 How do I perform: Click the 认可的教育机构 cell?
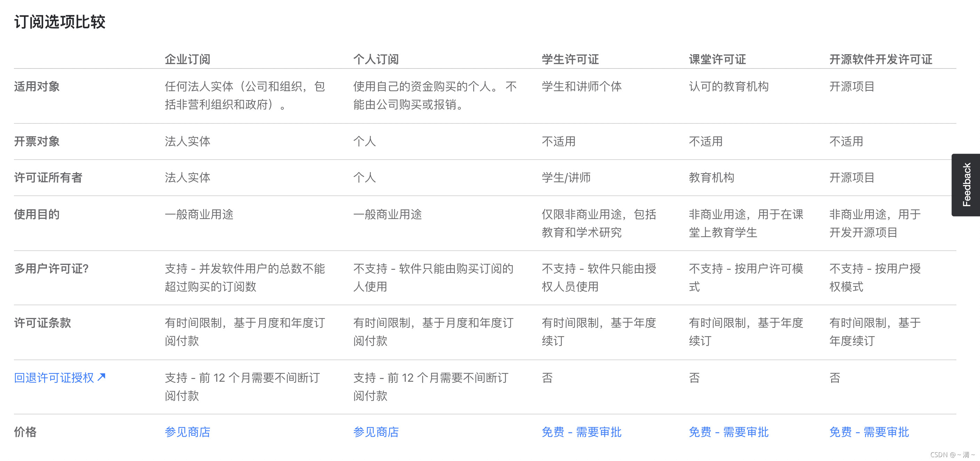click(x=729, y=86)
